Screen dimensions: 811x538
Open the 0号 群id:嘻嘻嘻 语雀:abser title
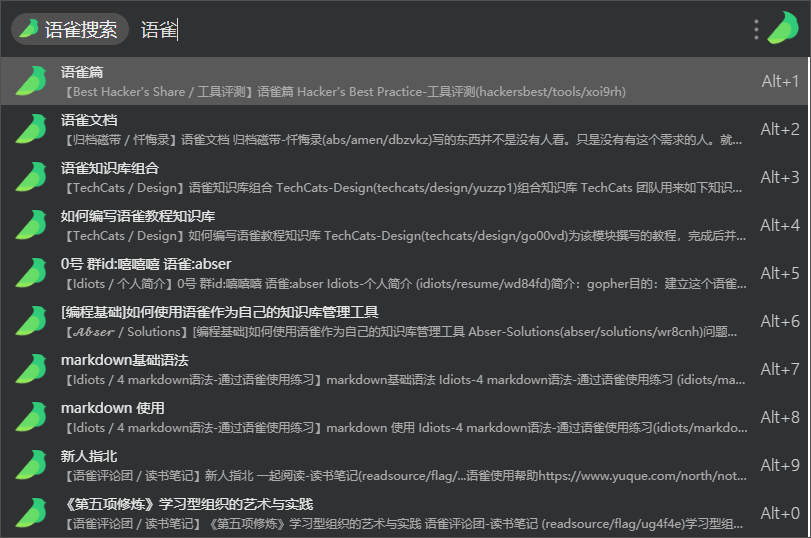[146, 264]
